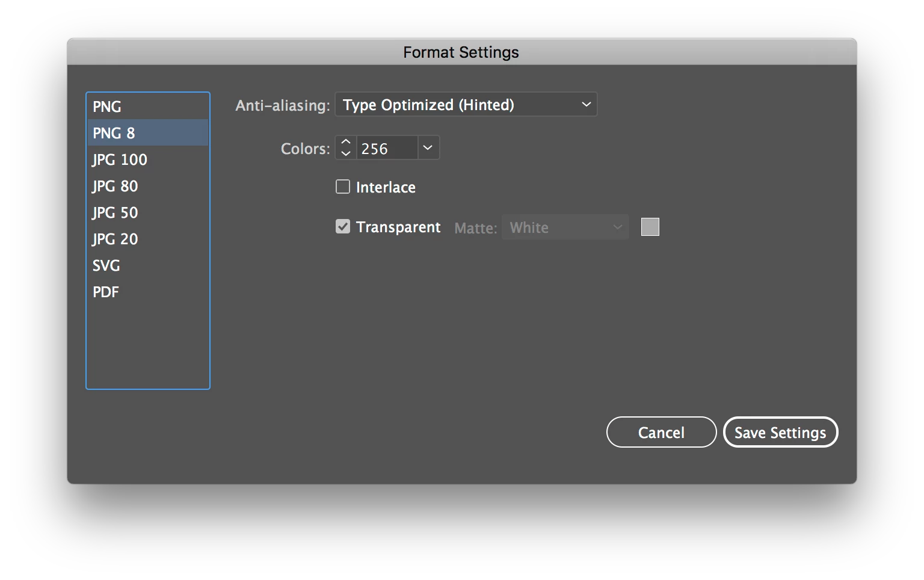This screenshot has height=580, width=924.
Task: Enable the Interlace checkbox
Action: (343, 187)
